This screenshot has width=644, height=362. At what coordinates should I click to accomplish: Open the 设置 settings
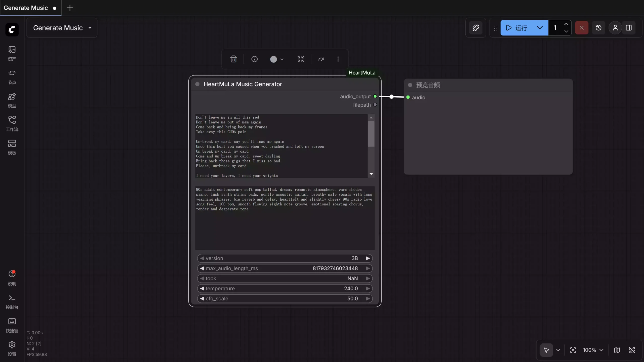click(12, 349)
